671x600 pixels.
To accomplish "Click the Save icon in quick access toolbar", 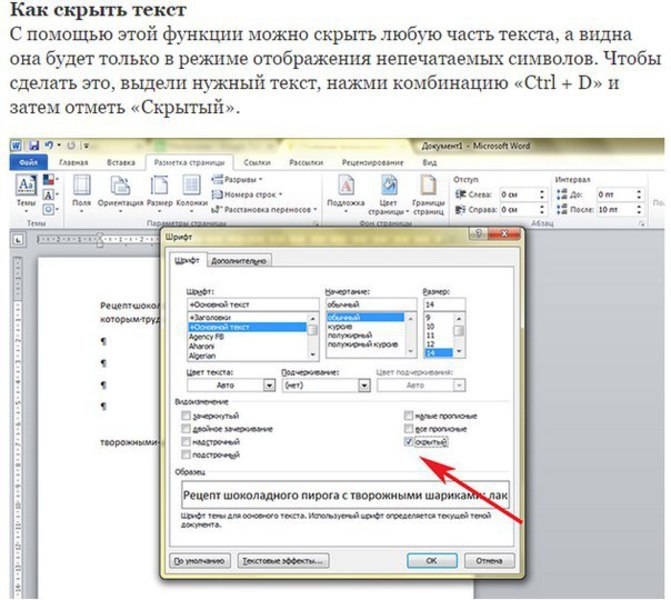I will coord(33,146).
